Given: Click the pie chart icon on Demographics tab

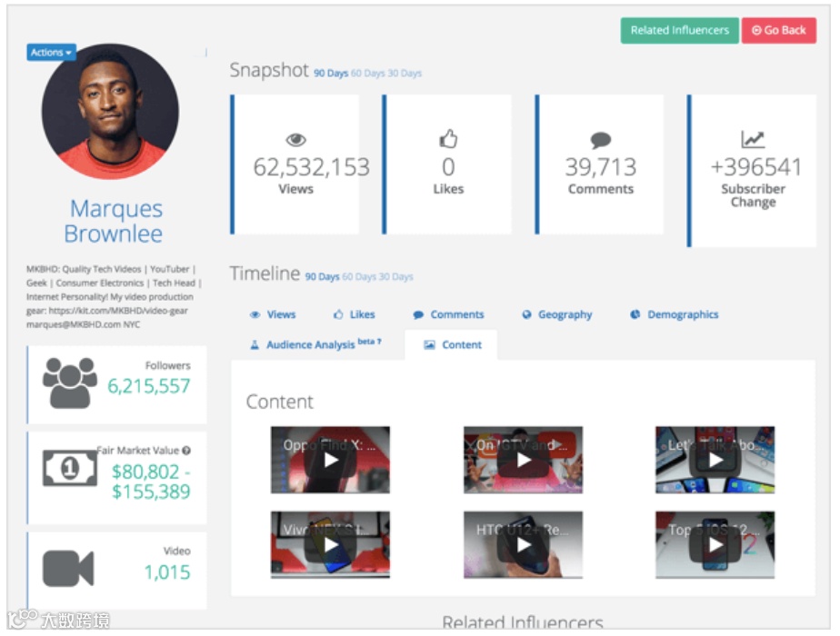Looking at the screenshot, I should tap(635, 314).
